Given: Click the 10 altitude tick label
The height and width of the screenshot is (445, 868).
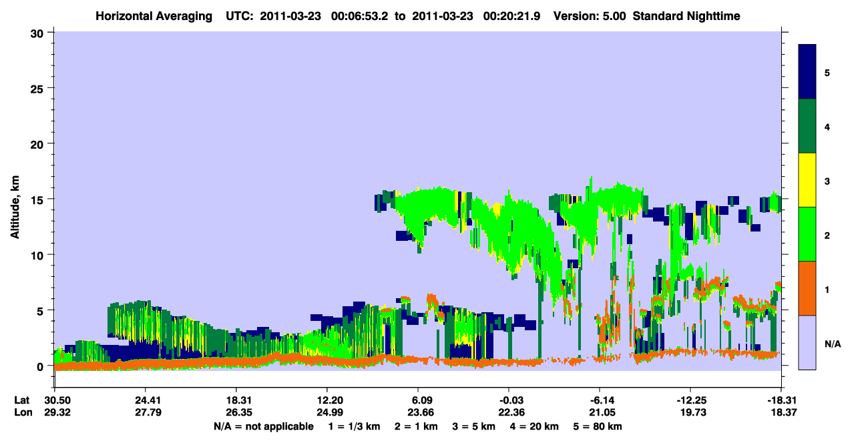Looking at the screenshot, I should (x=39, y=255).
